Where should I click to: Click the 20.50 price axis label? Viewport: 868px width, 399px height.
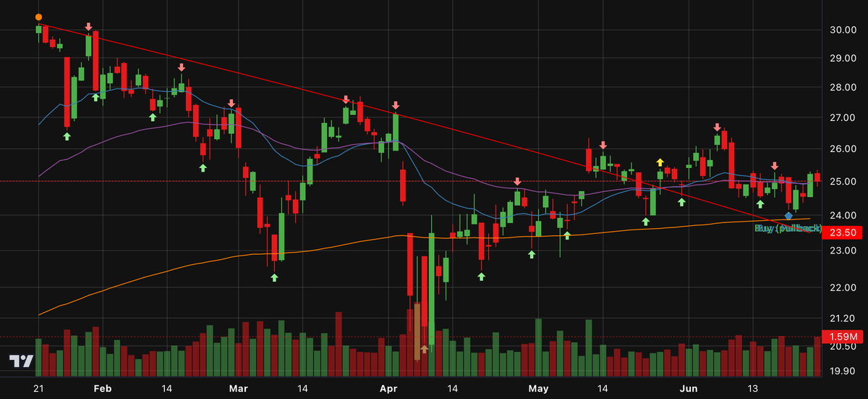click(843, 347)
